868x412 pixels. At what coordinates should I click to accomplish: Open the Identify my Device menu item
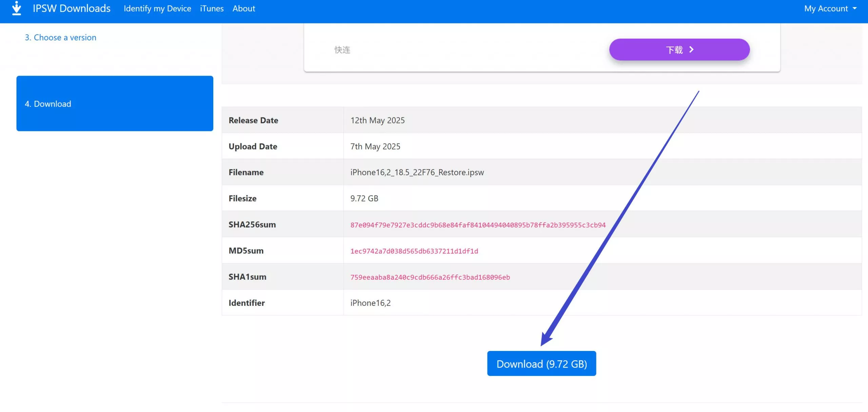point(157,9)
